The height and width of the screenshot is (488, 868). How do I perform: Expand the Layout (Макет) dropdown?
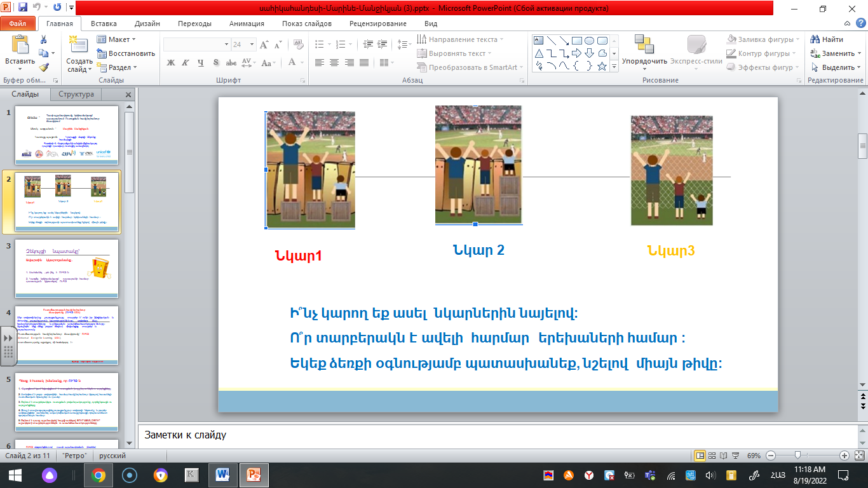tap(118, 39)
